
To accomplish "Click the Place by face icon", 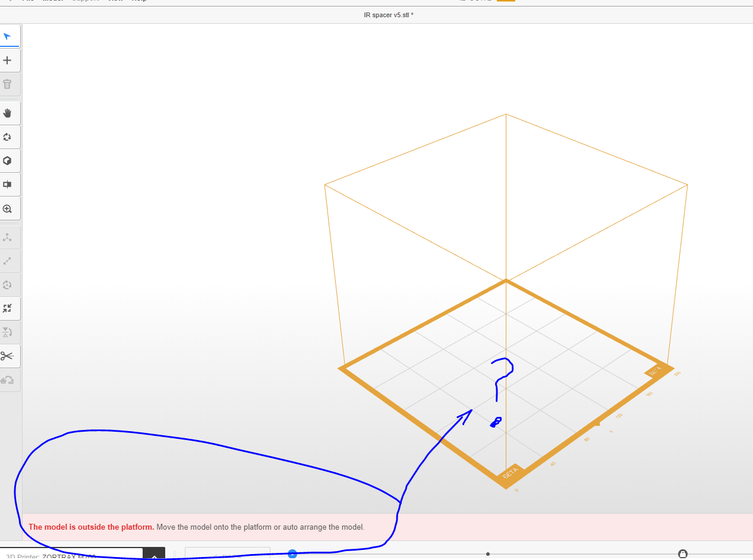I will pyautogui.click(x=8, y=380).
